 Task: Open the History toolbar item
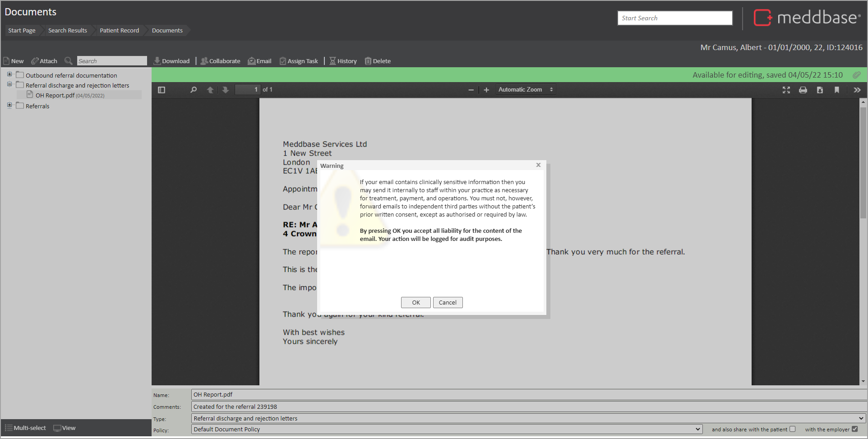(x=343, y=61)
